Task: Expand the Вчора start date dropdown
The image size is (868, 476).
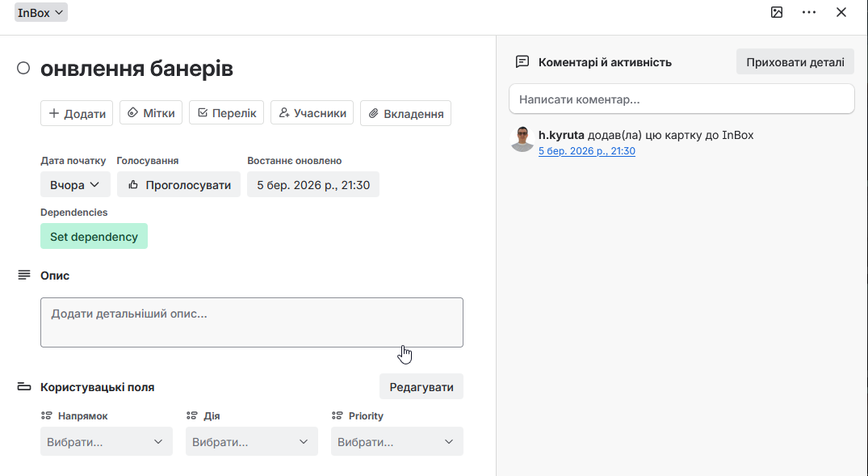Action: coord(75,185)
